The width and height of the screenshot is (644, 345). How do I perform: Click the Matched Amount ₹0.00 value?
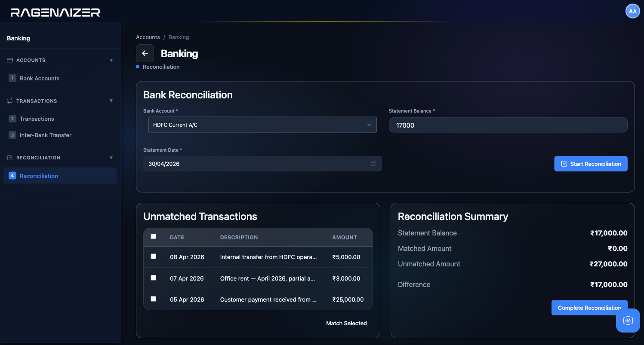618,248
